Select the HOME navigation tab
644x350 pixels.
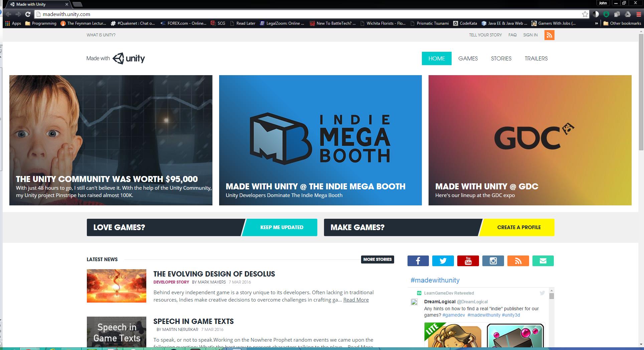pyautogui.click(x=437, y=58)
